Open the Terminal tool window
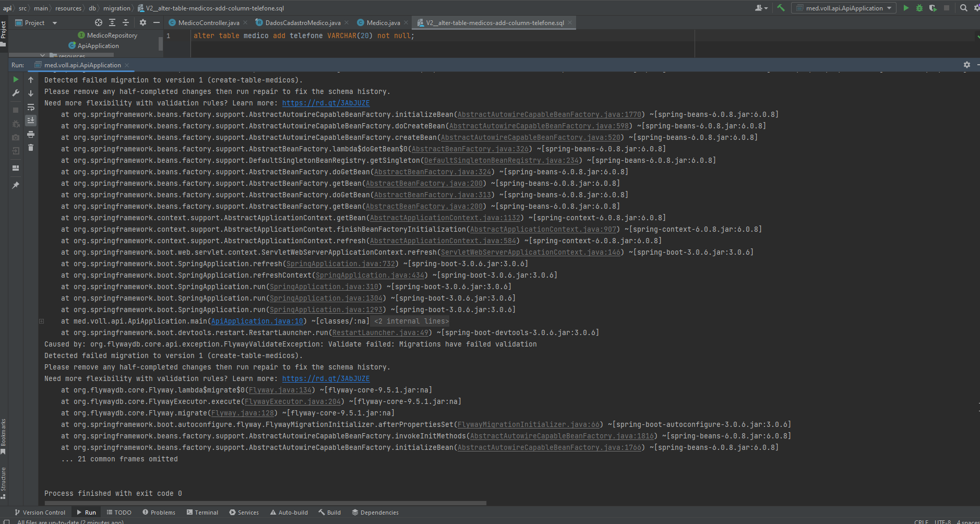The width and height of the screenshot is (980, 524). [202, 513]
